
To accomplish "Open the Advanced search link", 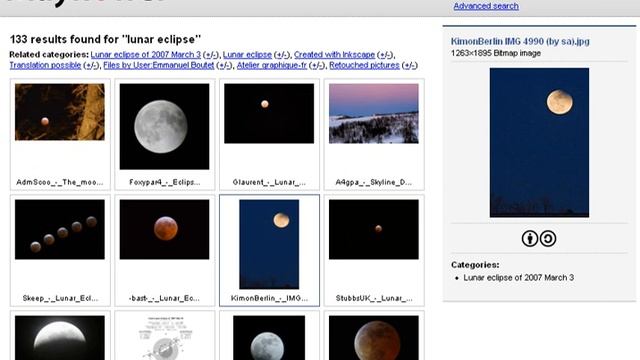I will click(486, 6).
